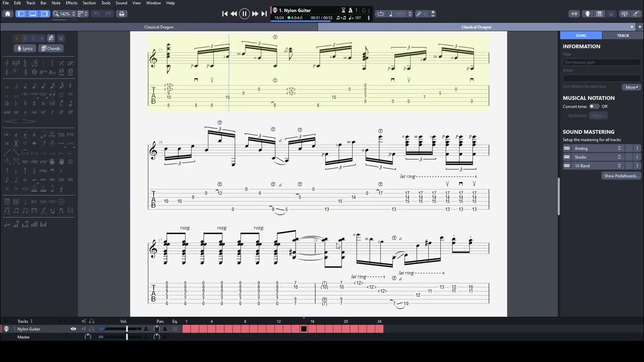This screenshot has width=644, height=362.
Task: Jump to the end of the song
Action: [264, 14]
